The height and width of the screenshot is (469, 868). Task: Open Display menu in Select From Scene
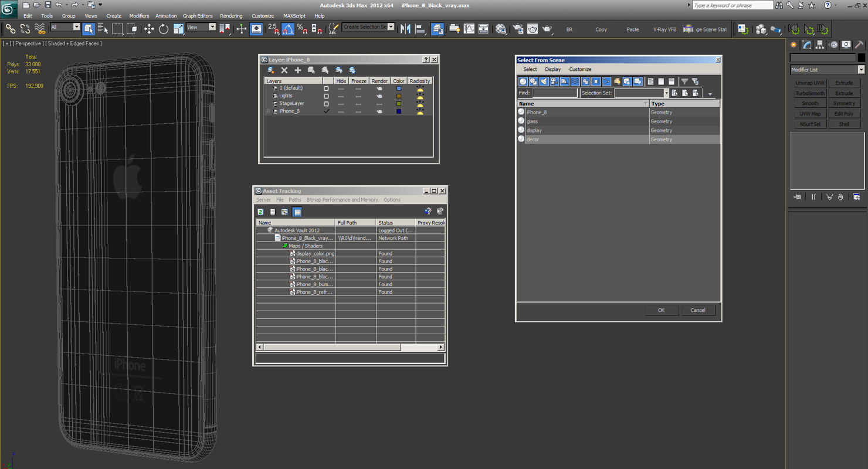click(553, 69)
